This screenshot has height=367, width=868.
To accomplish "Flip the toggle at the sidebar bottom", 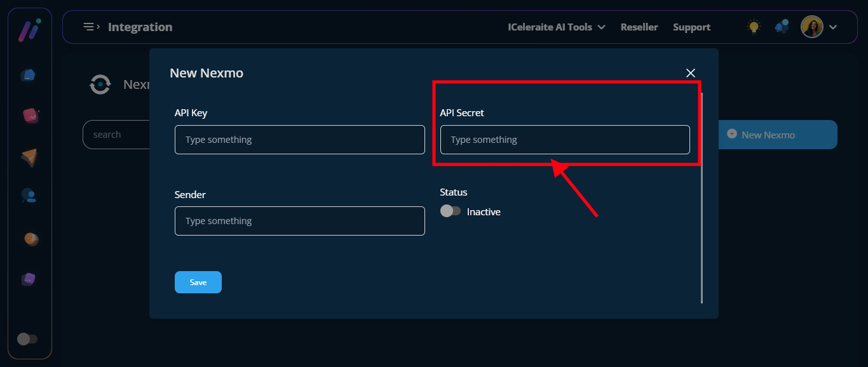I will 27,339.
